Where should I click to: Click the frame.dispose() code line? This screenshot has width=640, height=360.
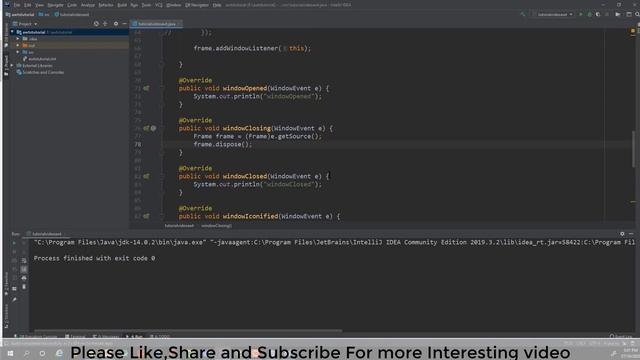coord(223,144)
